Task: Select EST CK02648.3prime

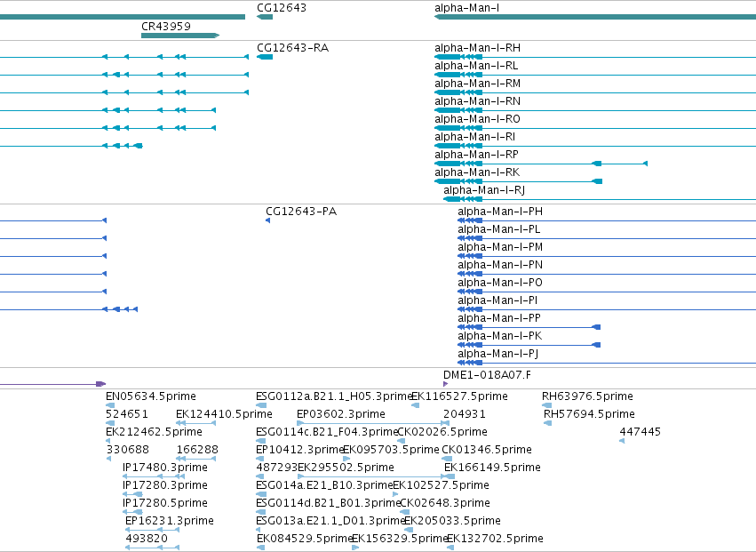Action: (445, 503)
